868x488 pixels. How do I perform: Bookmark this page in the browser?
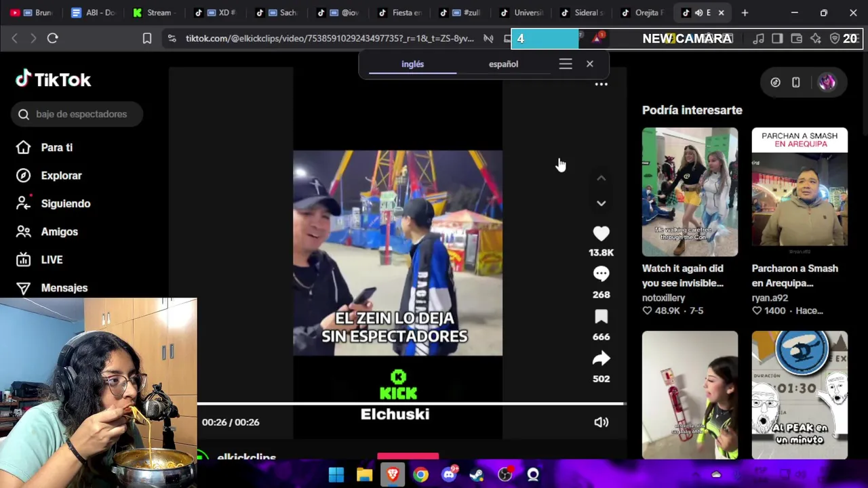point(146,39)
